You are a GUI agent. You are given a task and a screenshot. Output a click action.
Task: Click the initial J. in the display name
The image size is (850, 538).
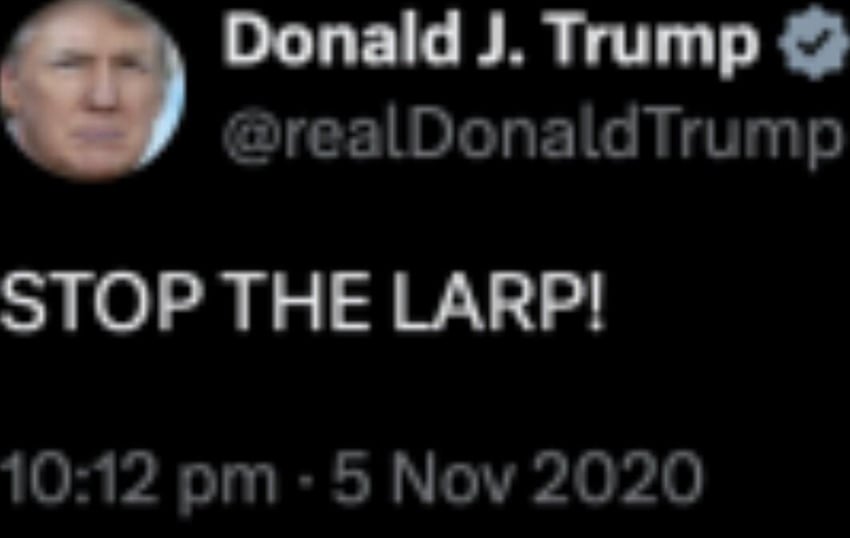500,41
